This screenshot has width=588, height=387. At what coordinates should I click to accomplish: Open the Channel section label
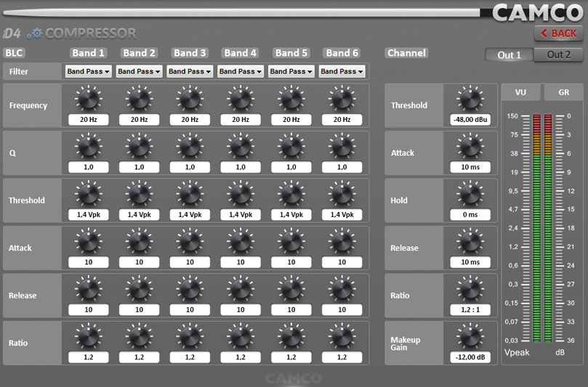pos(406,53)
